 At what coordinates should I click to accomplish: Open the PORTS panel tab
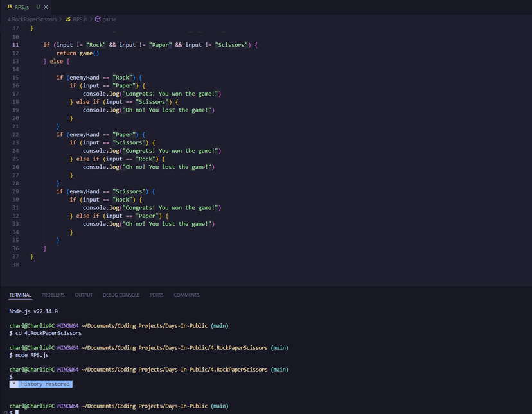[x=157, y=295]
